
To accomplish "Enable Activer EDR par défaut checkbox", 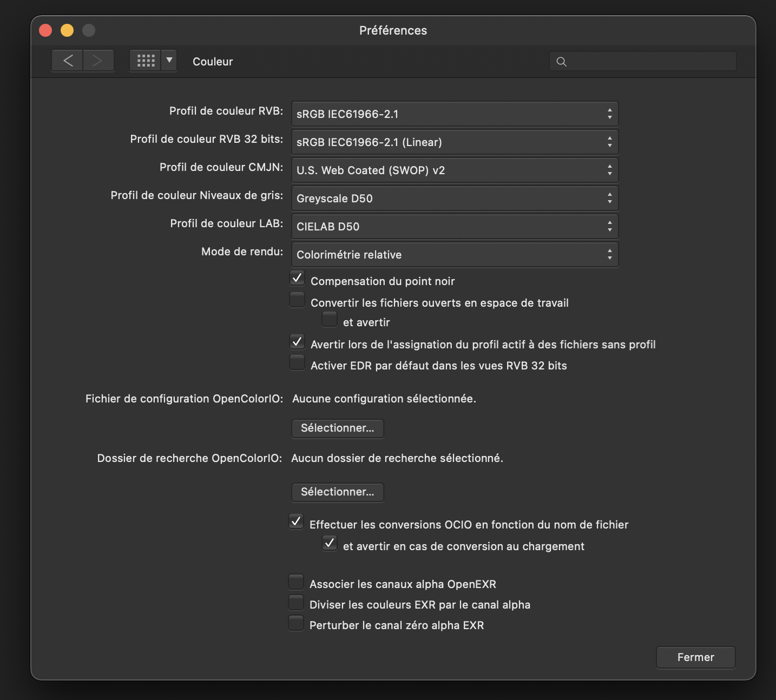I will click(297, 362).
